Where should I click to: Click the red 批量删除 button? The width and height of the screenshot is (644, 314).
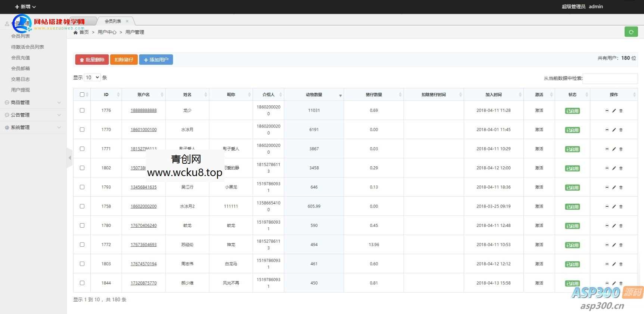coord(92,60)
